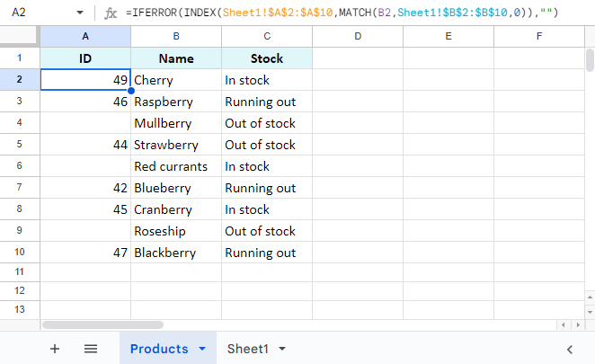This screenshot has height=364, width=595.
Task: Add a new sheet with plus icon
Action: (x=55, y=349)
